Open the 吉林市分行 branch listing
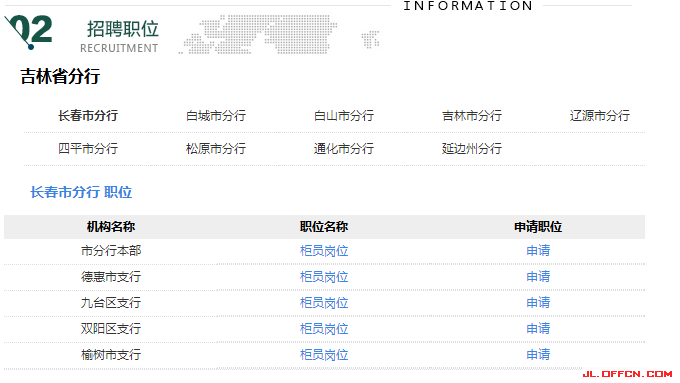The height and width of the screenshot is (383, 680). tap(472, 116)
